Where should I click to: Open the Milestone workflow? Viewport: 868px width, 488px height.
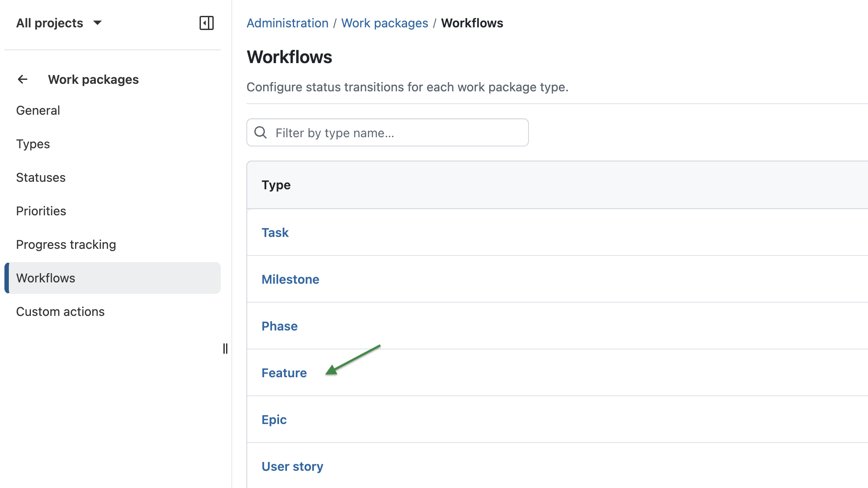(291, 279)
